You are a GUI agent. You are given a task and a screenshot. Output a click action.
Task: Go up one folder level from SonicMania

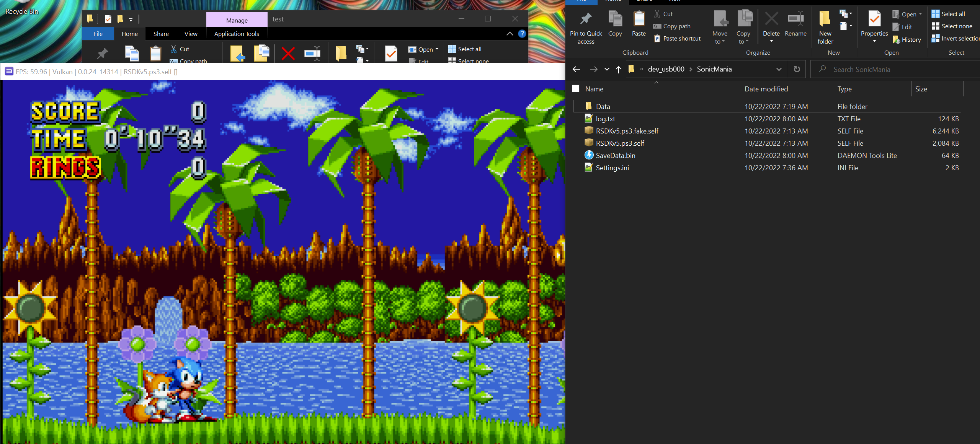click(618, 69)
